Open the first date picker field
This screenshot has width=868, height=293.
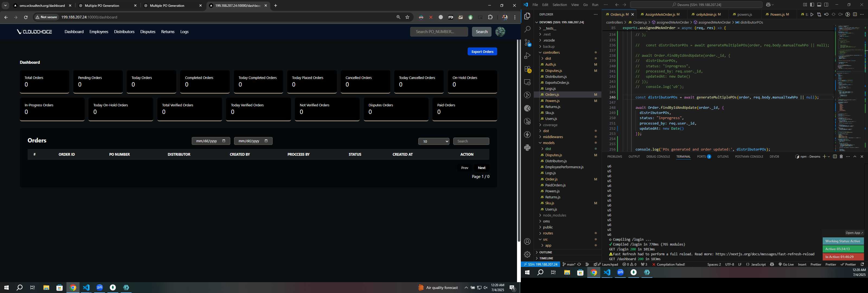coord(210,141)
